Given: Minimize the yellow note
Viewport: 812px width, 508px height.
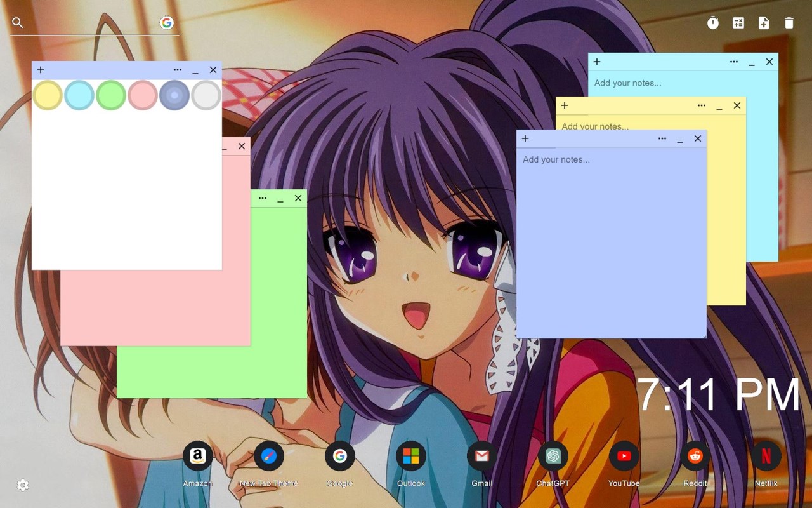Looking at the screenshot, I should click(x=719, y=105).
